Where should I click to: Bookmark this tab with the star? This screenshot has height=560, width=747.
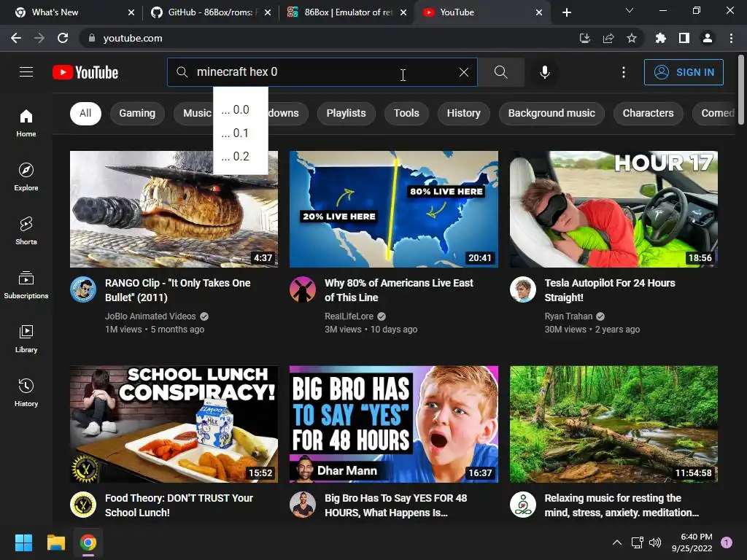coord(631,38)
